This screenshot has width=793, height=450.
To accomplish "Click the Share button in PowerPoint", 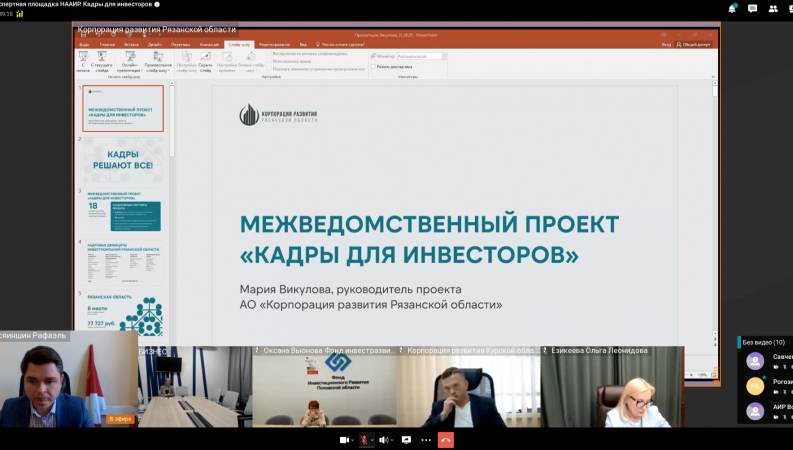I will pos(694,44).
